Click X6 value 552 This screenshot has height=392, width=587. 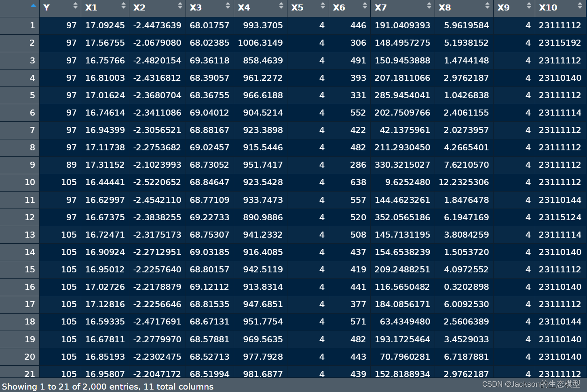coord(358,113)
